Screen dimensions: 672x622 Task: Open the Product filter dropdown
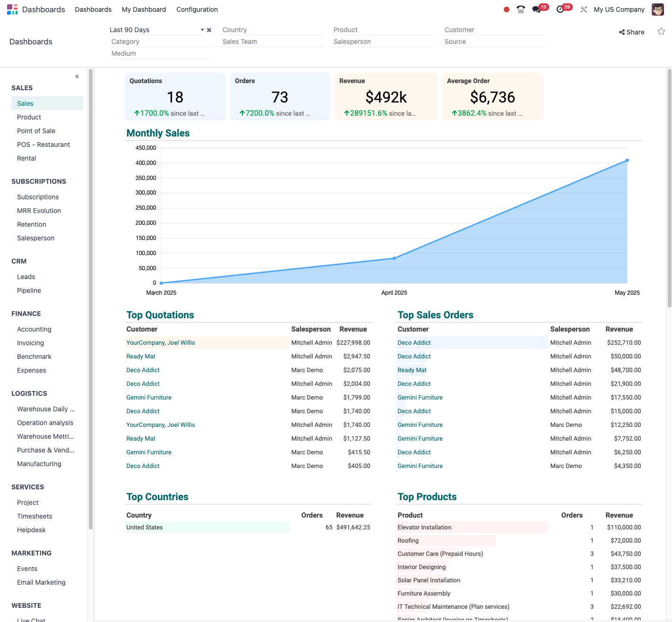383,30
